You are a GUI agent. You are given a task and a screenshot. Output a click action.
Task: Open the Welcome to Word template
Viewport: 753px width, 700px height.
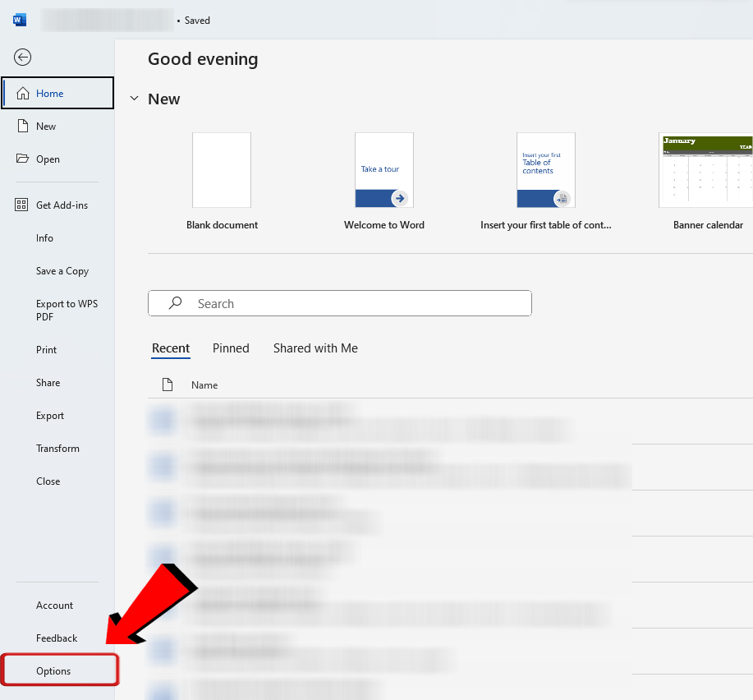[383, 171]
